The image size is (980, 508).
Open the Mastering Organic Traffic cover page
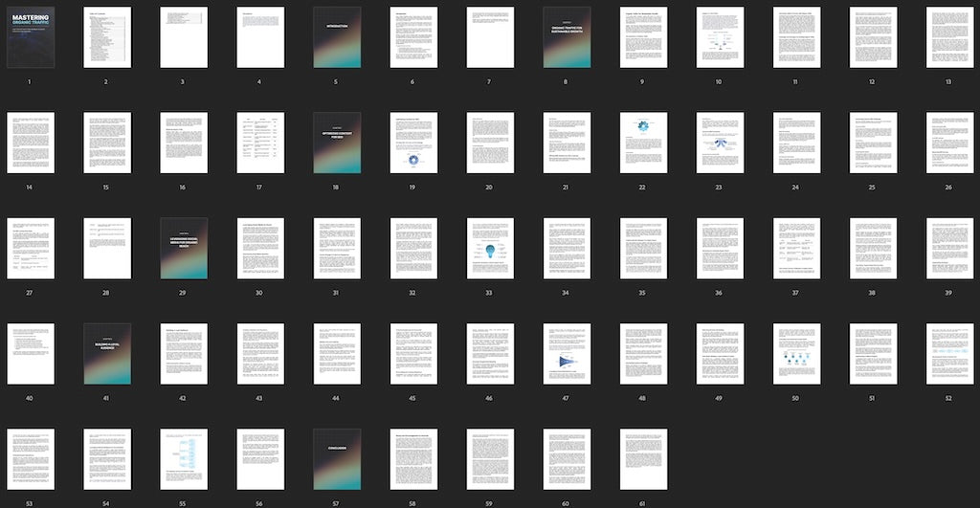(31, 37)
